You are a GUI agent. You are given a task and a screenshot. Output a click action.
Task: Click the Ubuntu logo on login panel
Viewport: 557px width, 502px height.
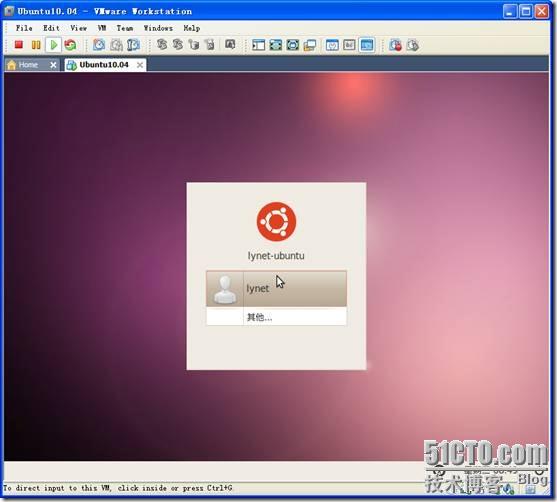tap(276, 221)
